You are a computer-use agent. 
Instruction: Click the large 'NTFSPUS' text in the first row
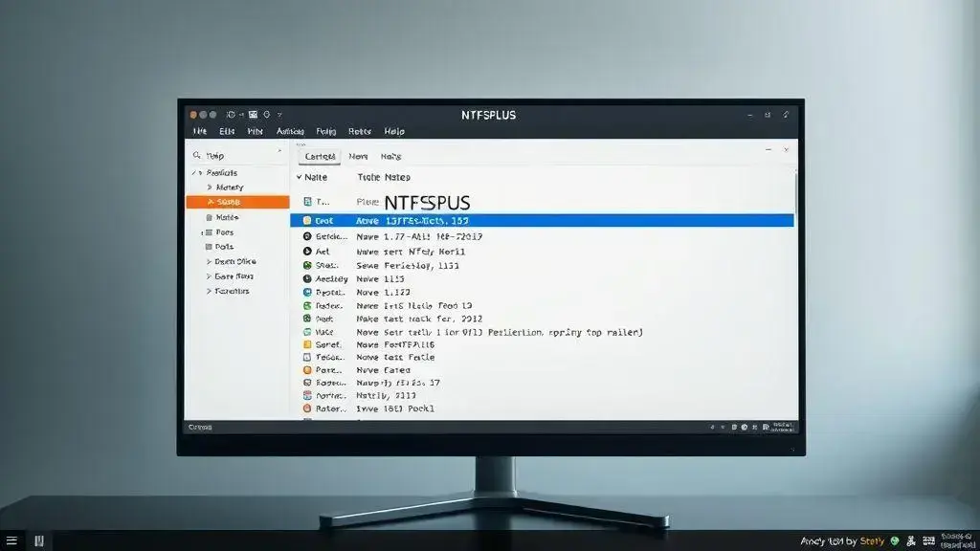click(x=427, y=203)
